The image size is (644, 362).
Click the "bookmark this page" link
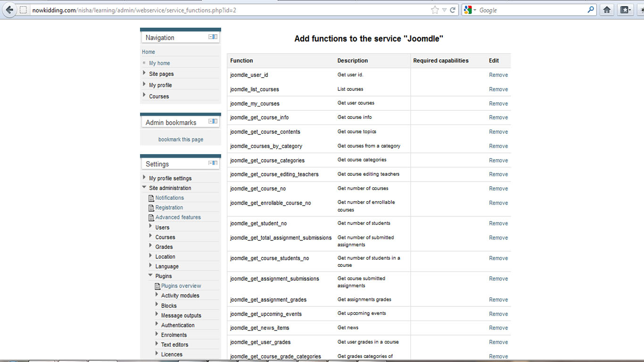click(x=181, y=140)
